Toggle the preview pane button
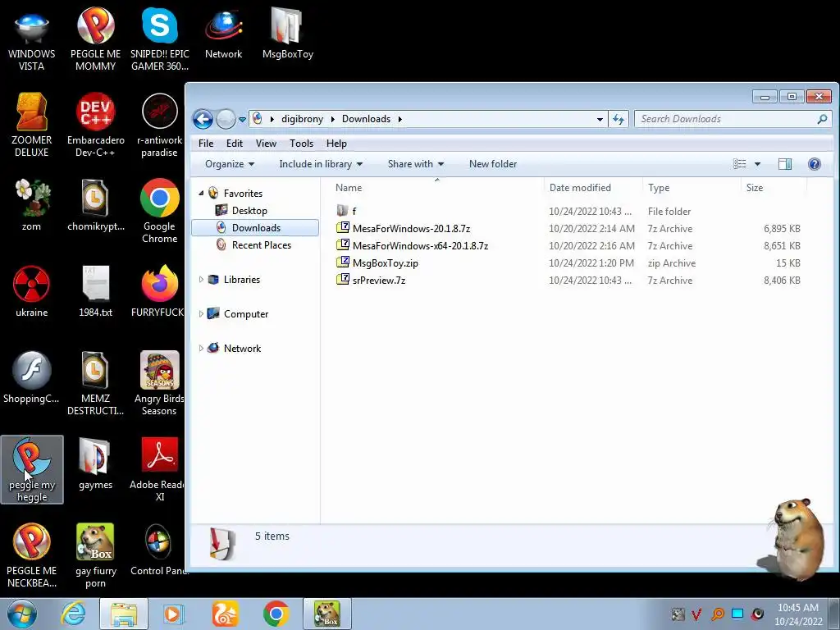The height and width of the screenshot is (630, 840). tap(785, 164)
